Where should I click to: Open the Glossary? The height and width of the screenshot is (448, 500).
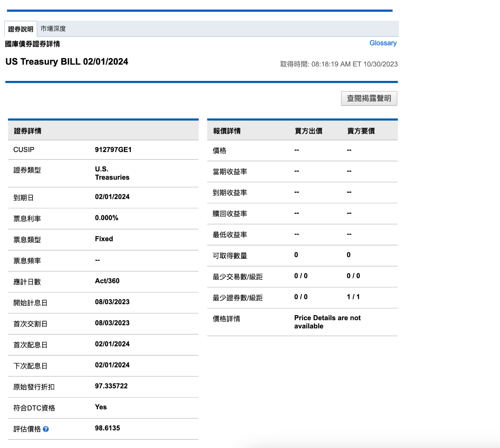pyautogui.click(x=383, y=43)
